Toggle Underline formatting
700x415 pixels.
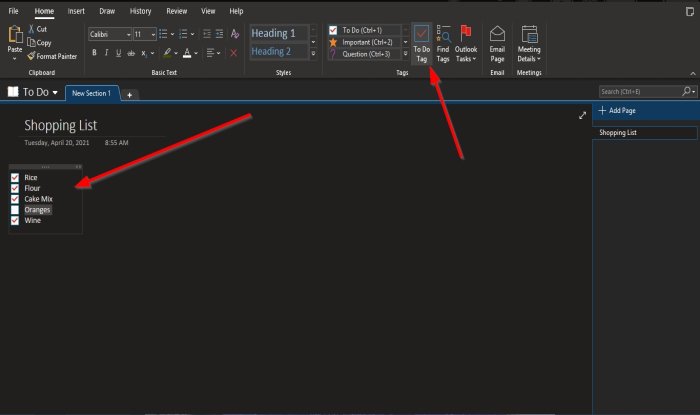tap(118, 53)
